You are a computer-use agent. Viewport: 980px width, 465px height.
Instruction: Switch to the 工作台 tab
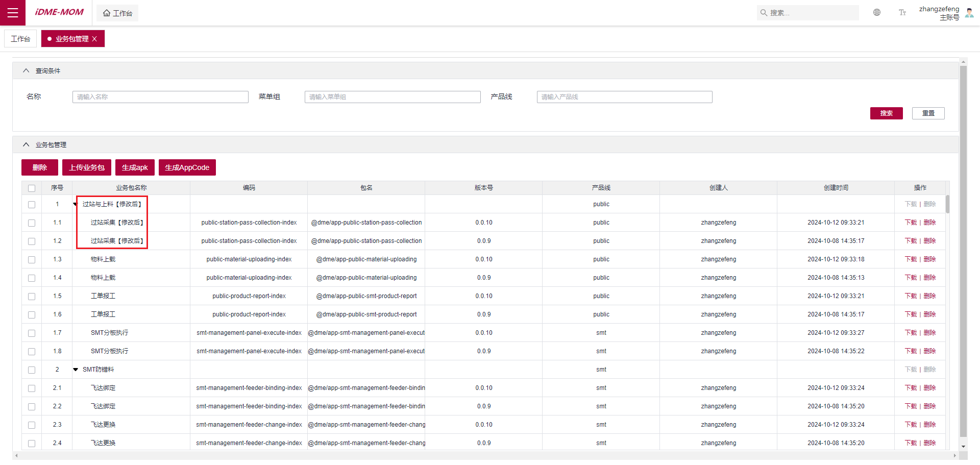tap(20, 39)
